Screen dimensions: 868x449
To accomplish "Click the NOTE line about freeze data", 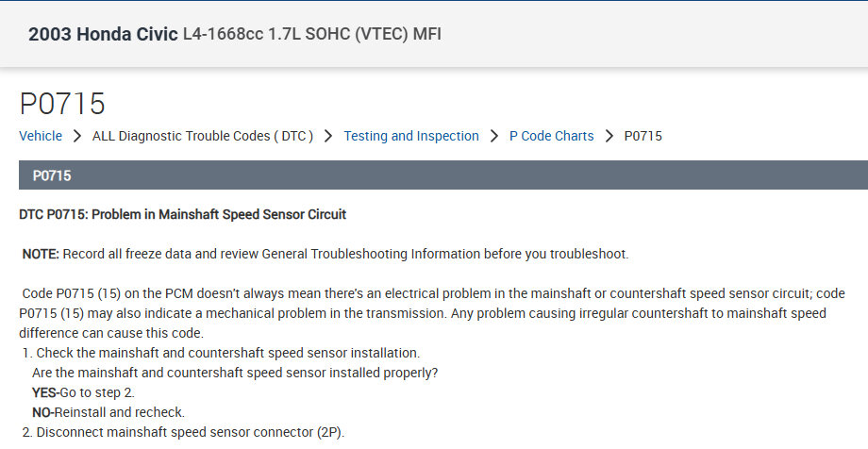I will [x=325, y=254].
